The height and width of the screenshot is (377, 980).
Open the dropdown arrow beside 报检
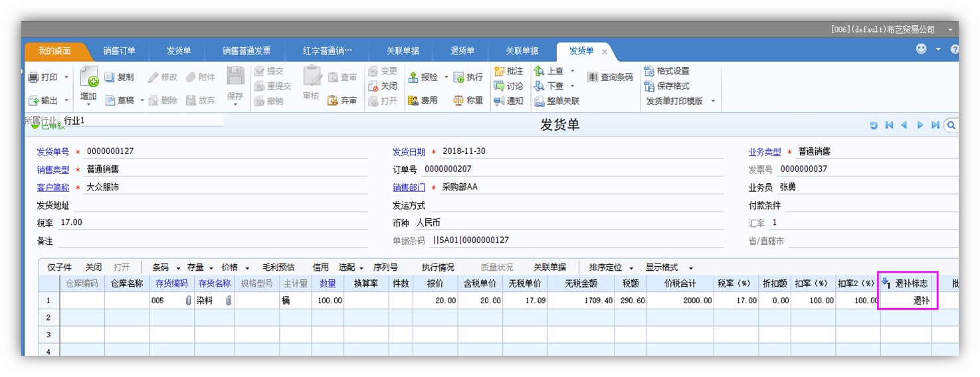(446, 78)
